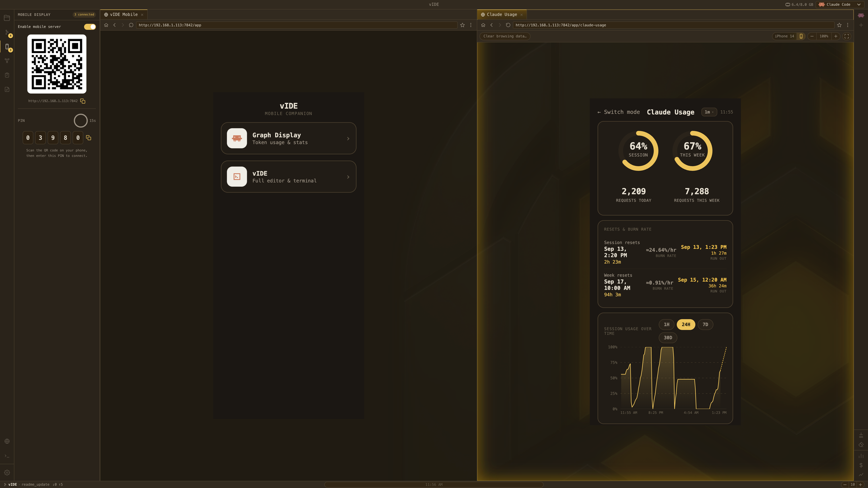Open the 1m refresh interval dropdown
868x488 pixels.
(x=709, y=112)
